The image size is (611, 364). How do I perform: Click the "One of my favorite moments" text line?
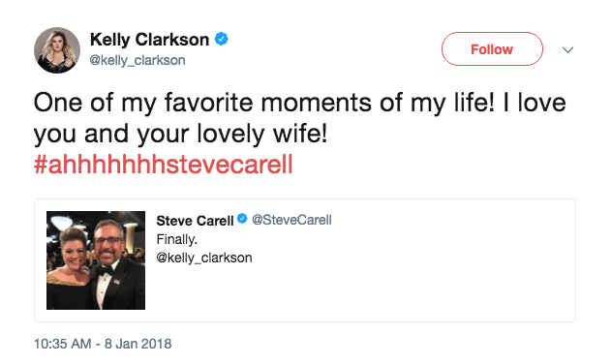tap(299, 103)
